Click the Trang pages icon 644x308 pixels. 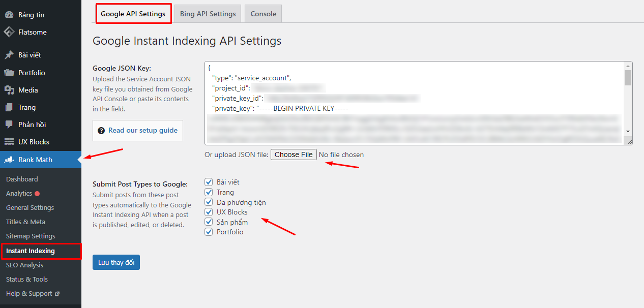[9, 107]
